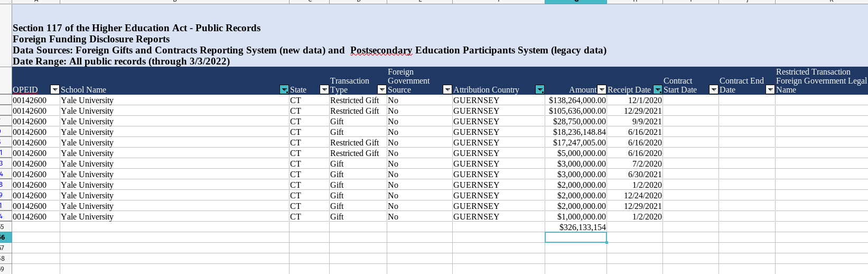Open the Contract Start Date filter dropdown
The height and width of the screenshot is (274, 868).
714,89
